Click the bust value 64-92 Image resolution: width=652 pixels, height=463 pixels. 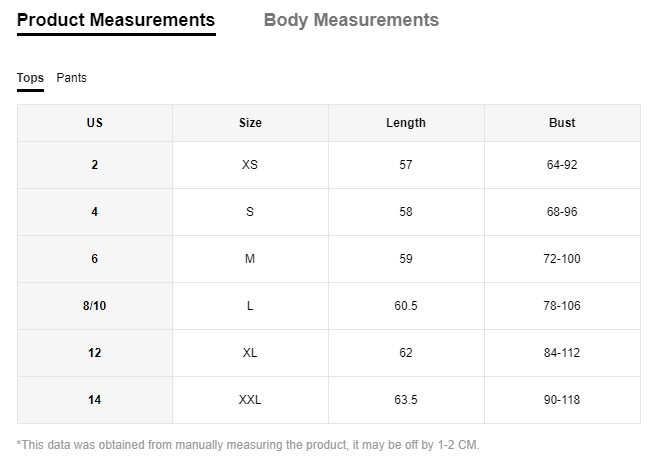click(x=562, y=165)
